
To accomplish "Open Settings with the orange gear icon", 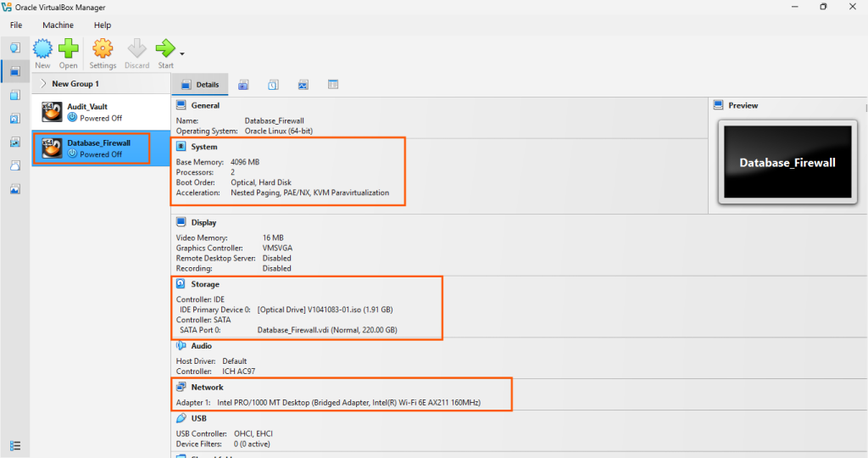I will click(103, 48).
